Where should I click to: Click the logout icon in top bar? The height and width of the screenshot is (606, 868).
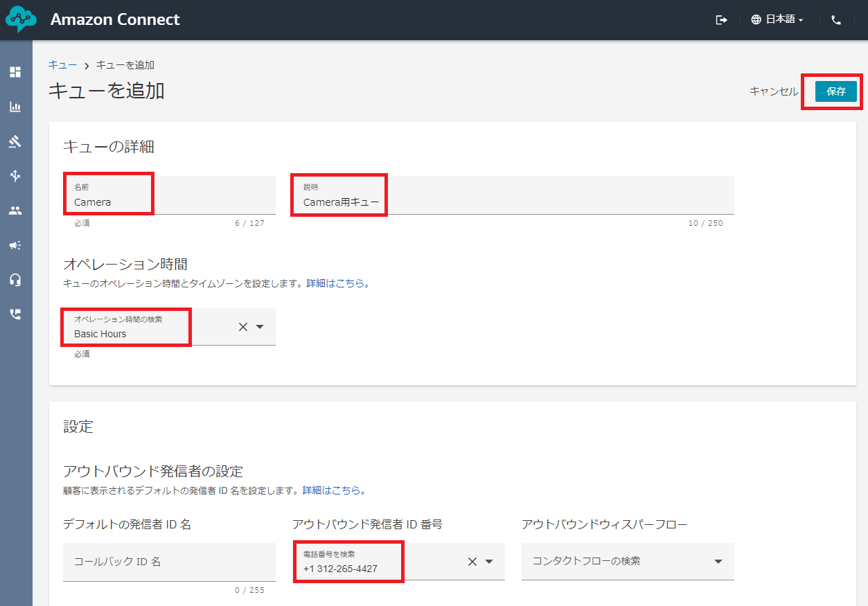721,20
